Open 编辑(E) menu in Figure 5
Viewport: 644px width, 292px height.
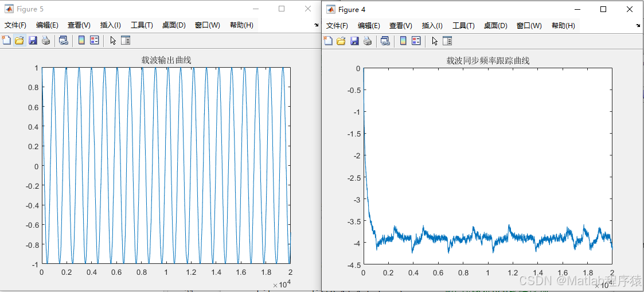click(47, 25)
